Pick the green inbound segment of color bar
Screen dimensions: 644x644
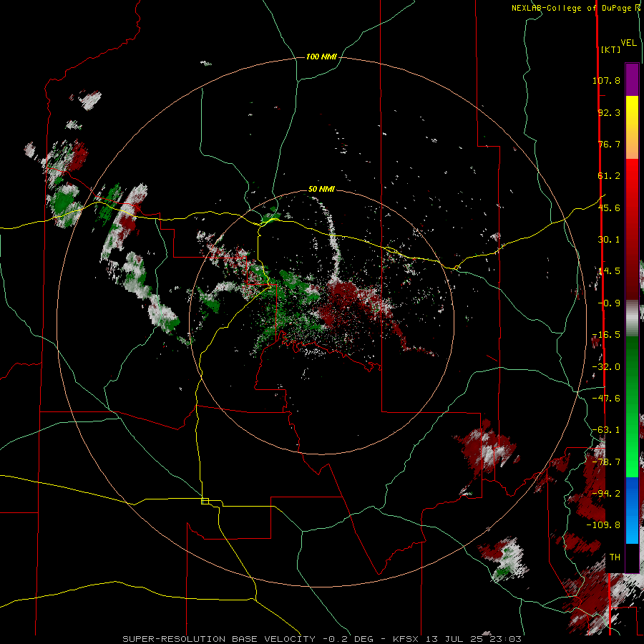632,406
